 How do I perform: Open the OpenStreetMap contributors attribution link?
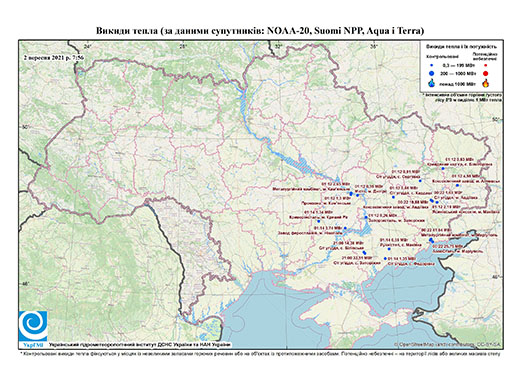(448, 344)
